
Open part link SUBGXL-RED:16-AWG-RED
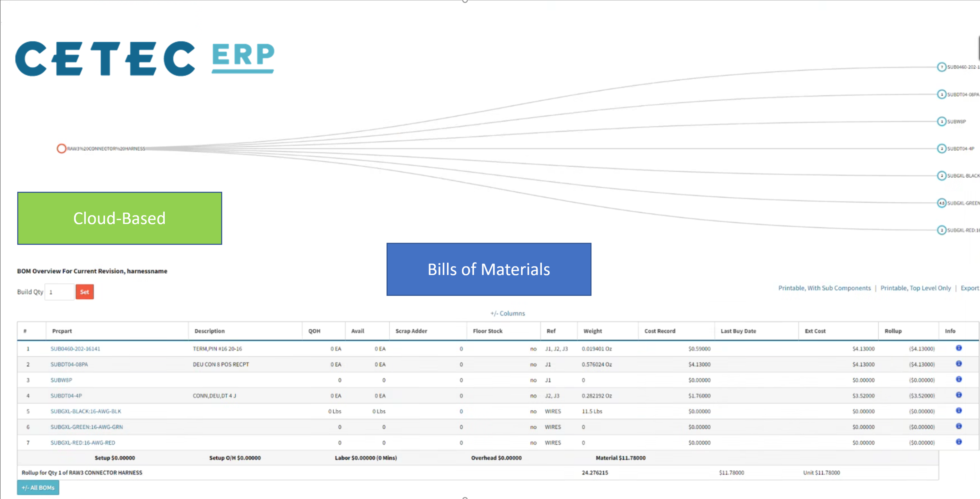[82, 443]
